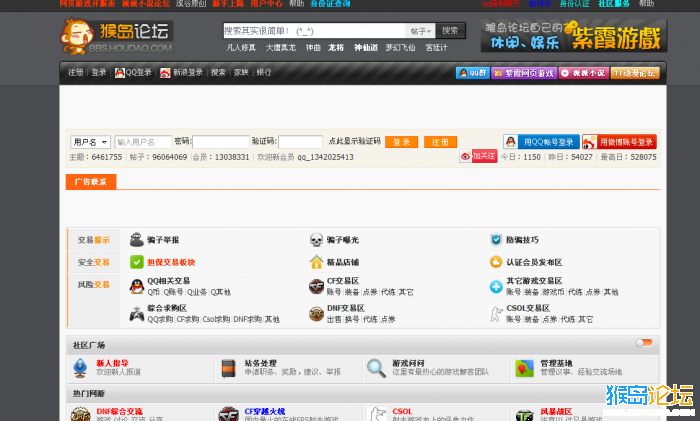Click new member name qq_1342025413
This screenshot has height=421, width=700.
(x=325, y=157)
